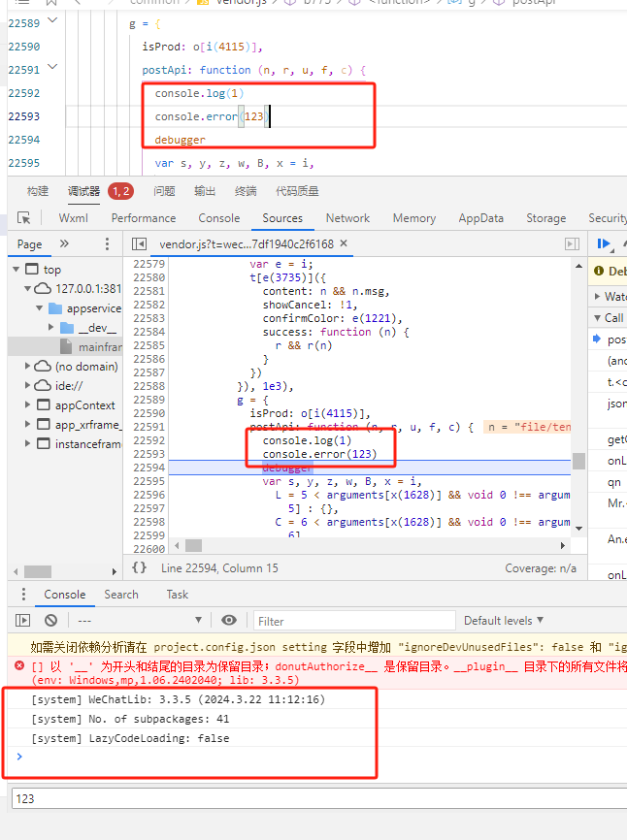Viewport: 627px width, 840px height.
Task: Select the Sources tab
Action: (x=282, y=218)
